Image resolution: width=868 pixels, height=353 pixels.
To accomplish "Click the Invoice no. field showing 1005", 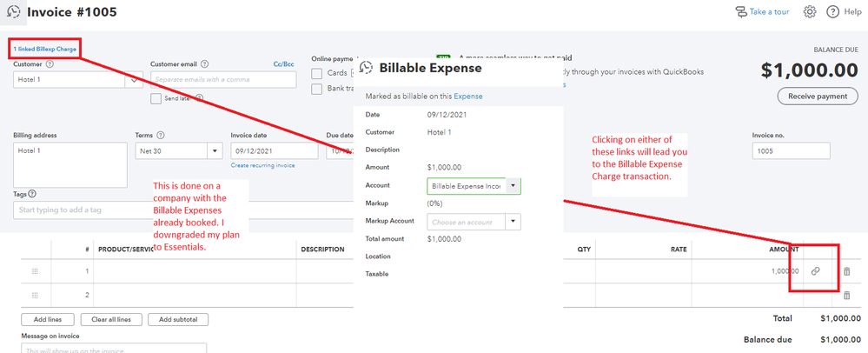I will pyautogui.click(x=791, y=150).
